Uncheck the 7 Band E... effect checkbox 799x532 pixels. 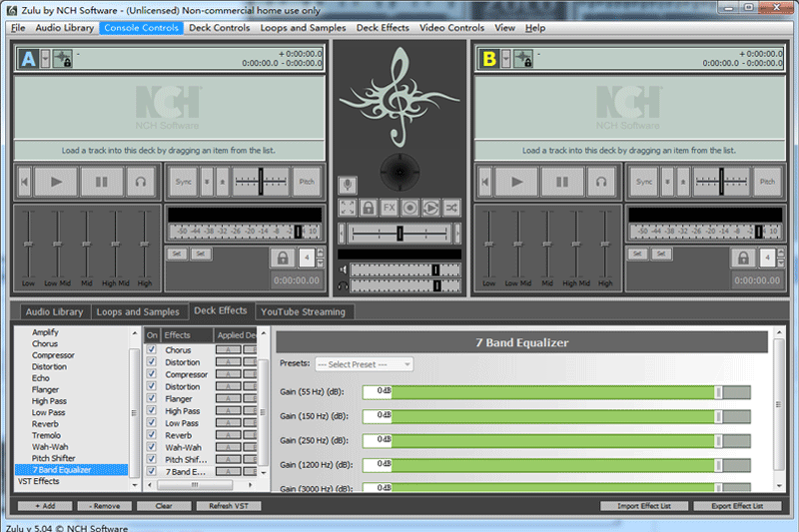(x=152, y=471)
